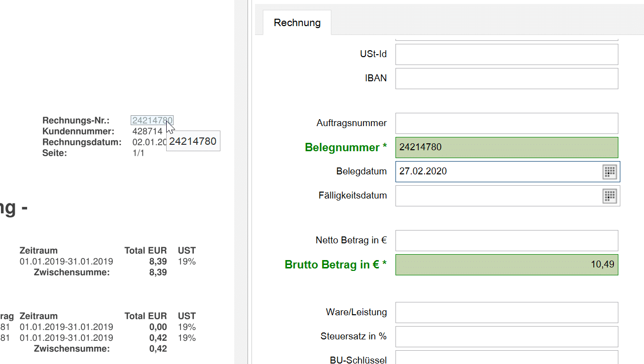This screenshot has height=364, width=644.
Task: Select the Kundennummer value 428714 in the invoice
Action: click(x=147, y=131)
